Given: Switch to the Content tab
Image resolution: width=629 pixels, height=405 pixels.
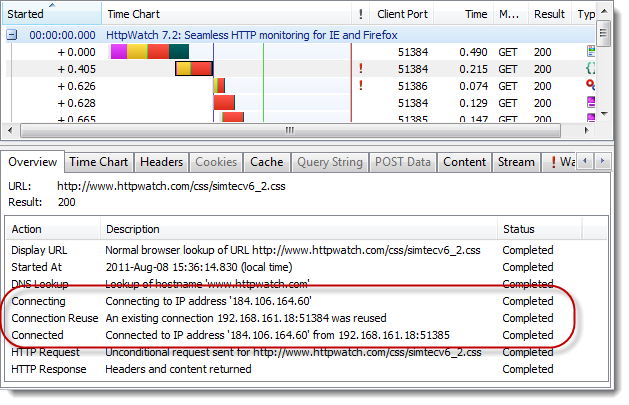Looking at the screenshot, I should (465, 162).
